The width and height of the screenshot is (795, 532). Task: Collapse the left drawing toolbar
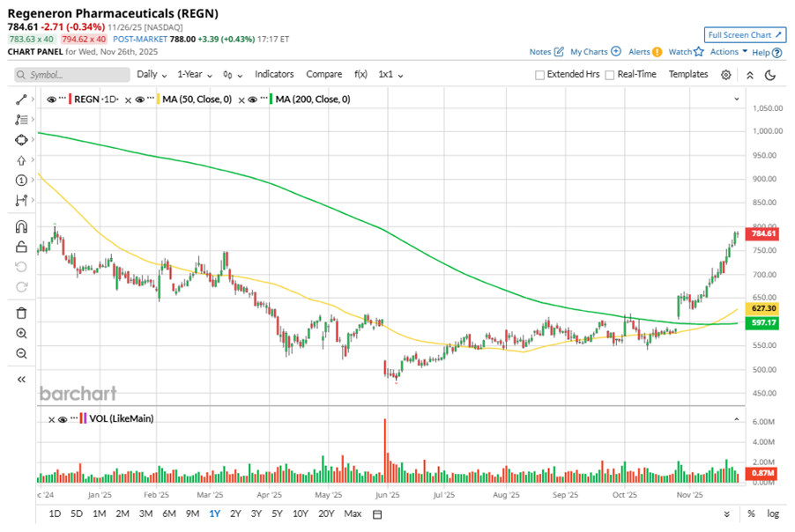click(21, 380)
